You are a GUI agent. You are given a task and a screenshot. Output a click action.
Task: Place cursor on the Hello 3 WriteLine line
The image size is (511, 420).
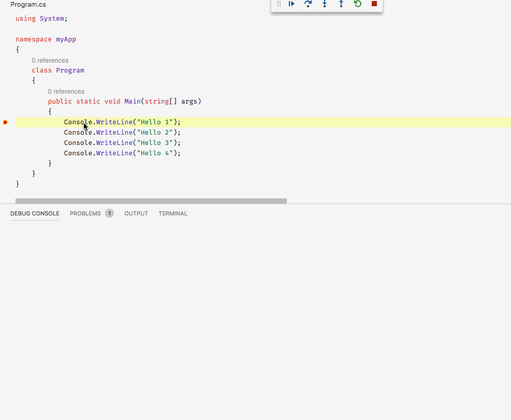pos(122,142)
